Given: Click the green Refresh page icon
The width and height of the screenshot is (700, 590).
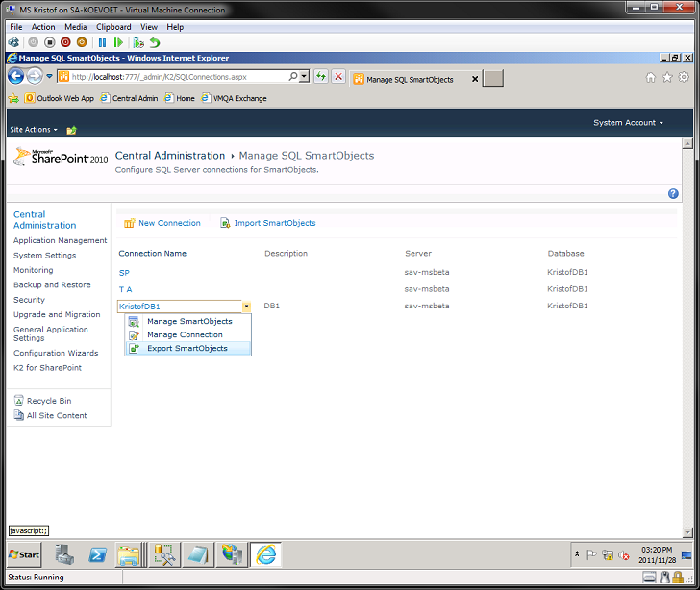Looking at the screenshot, I should click(321, 77).
